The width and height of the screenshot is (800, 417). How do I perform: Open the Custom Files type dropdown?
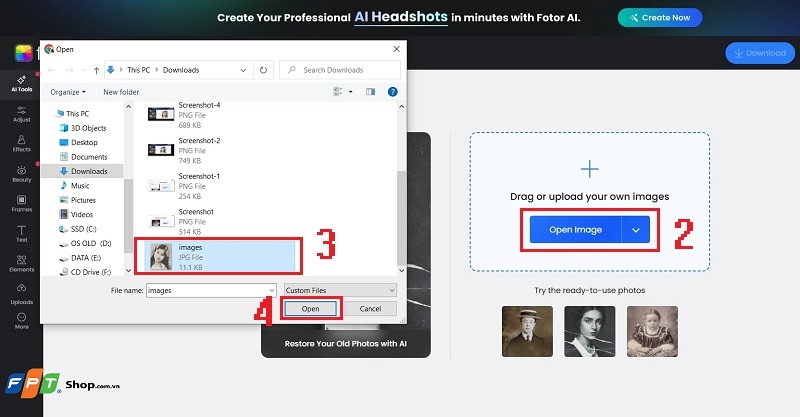340,290
